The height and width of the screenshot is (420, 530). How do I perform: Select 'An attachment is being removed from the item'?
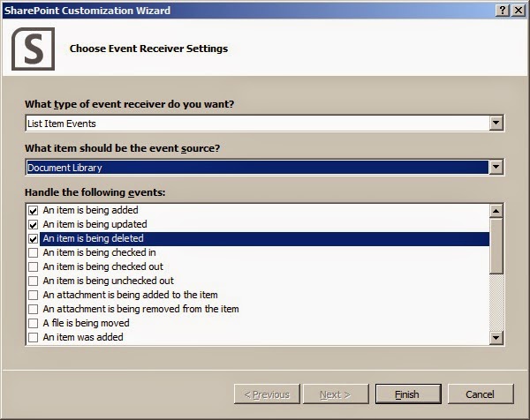(x=140, y=309)
